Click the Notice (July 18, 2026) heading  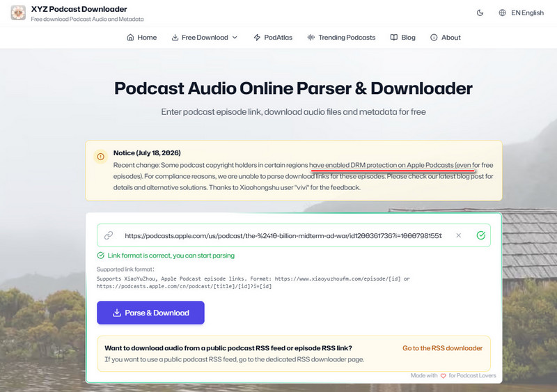pos(147,152)
